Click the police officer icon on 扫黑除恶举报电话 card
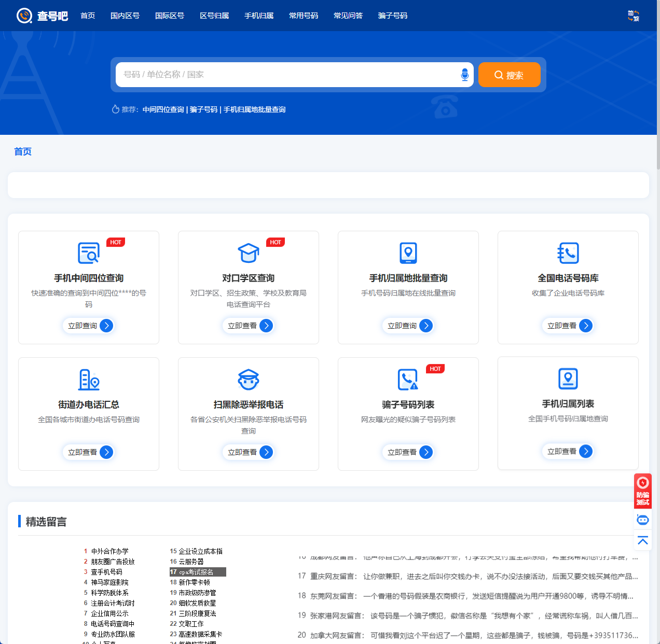660x644 pixels. click(x=249, y=379)
